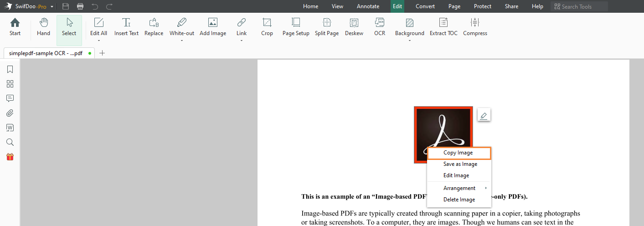Start the OCR tool
The height and width of the screenshot is (226, 644).
coord(380,27)
